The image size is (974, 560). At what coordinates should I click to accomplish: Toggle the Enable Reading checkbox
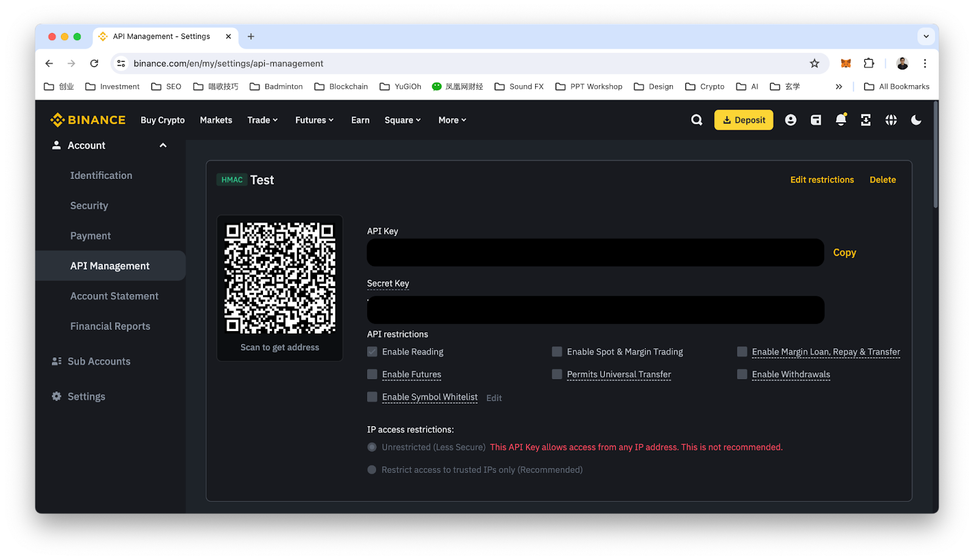pos(372,352)
